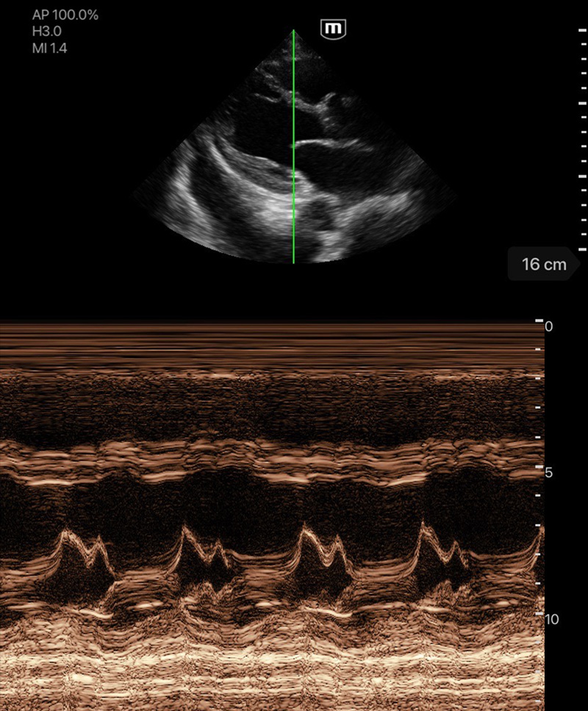Click the H3.0 frequency readout
This screenshot has width=588, height=711.
pos(47,32)
